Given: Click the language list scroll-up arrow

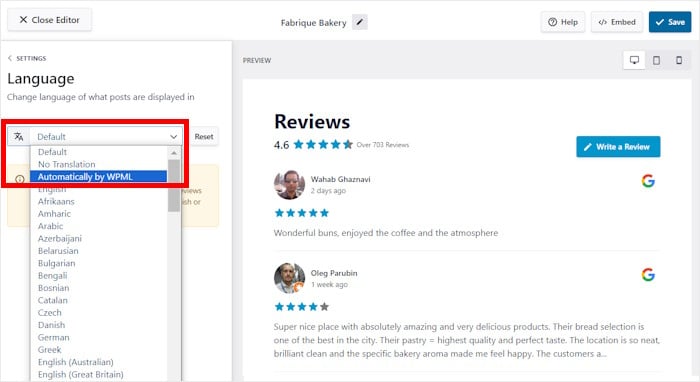Looking at the screenshot, I should coord(174,153).
